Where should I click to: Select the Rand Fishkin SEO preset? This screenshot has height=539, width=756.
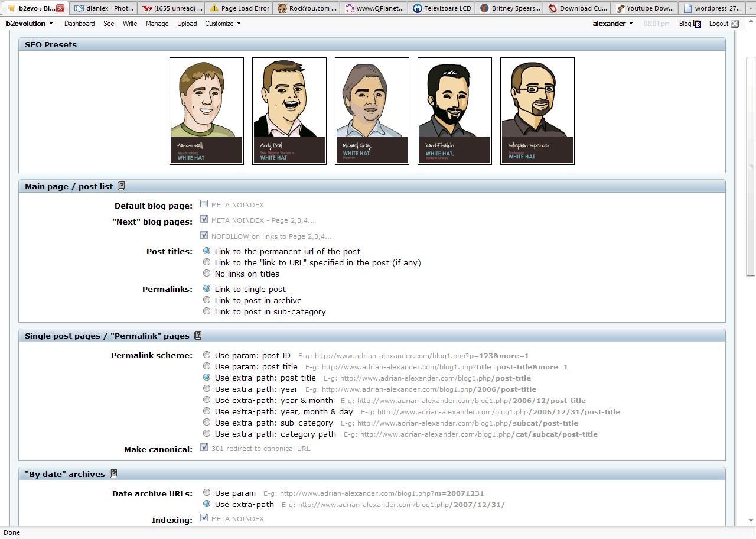pos(455,111)
